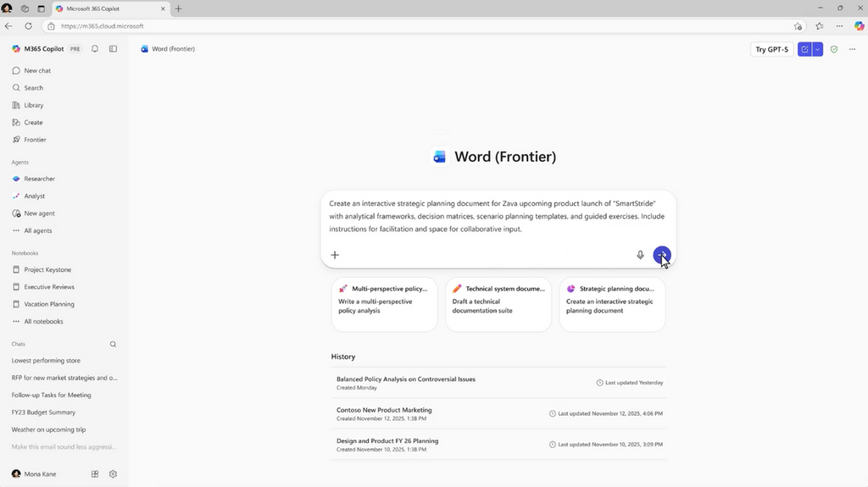Send the prompt with the blue arrow button
This screenshot has height=487, width=868.
661,255
